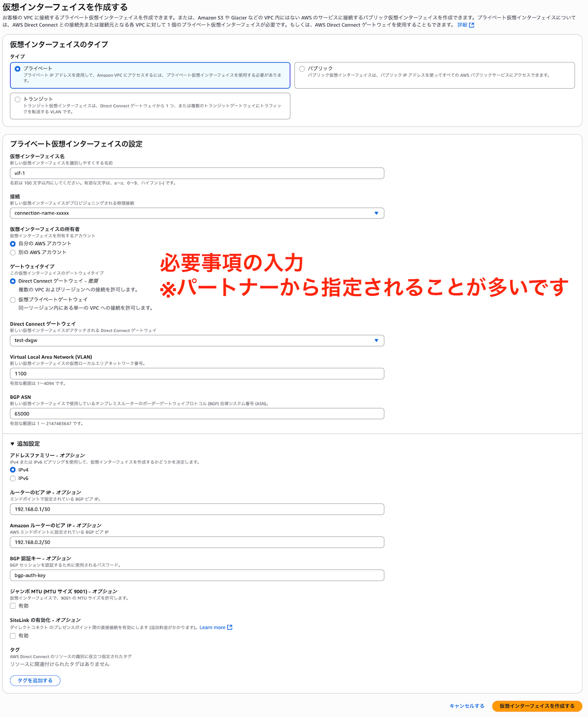This screenshot has width=588, height=717.
Task: Select Direct Connect ゲートウェイ gateway type
Action: (x=13, y=281)
